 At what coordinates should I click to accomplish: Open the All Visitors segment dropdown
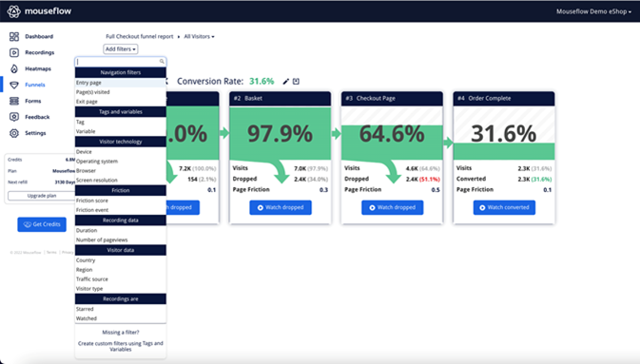pyautogui.click(x=199, y=37)
